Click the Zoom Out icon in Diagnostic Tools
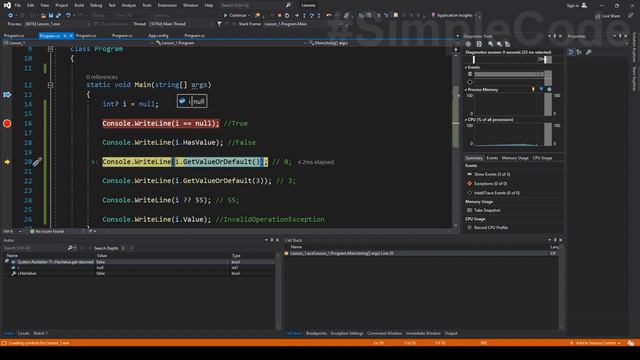Image resolution: width=640 pixels, height=360 pixels. click(499, 44)
